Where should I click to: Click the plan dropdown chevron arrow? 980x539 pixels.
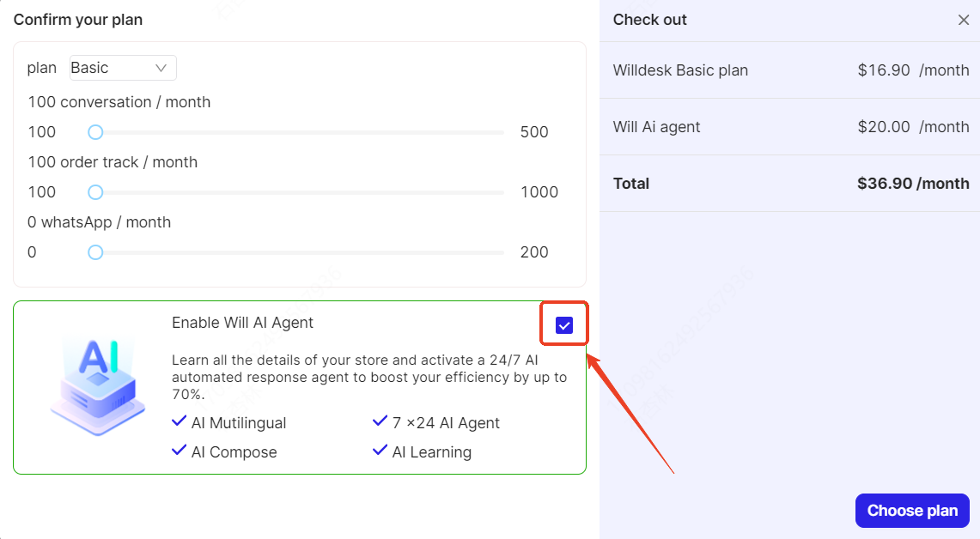point(161,68)
